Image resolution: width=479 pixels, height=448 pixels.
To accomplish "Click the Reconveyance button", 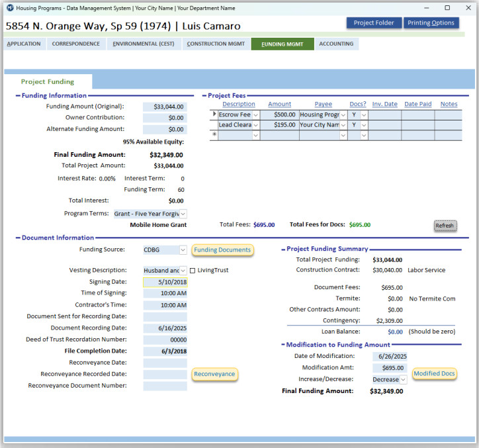I will click(214, 374).
